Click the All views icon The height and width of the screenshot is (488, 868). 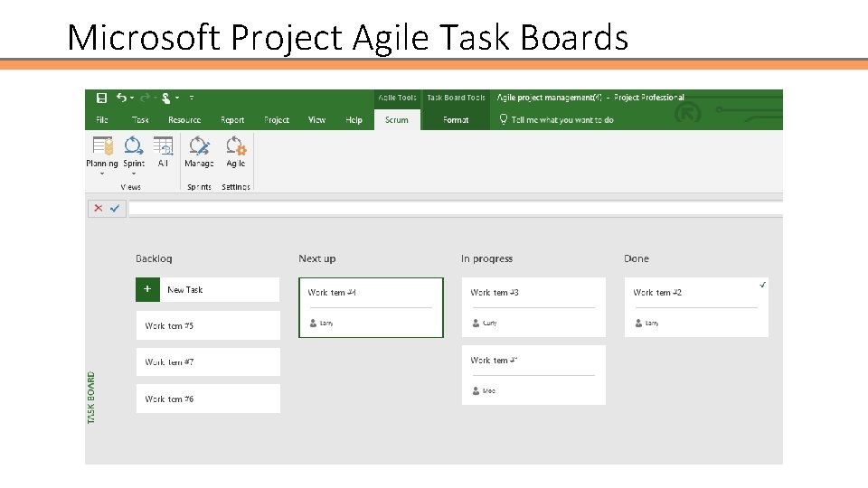[x=163, y=145]
